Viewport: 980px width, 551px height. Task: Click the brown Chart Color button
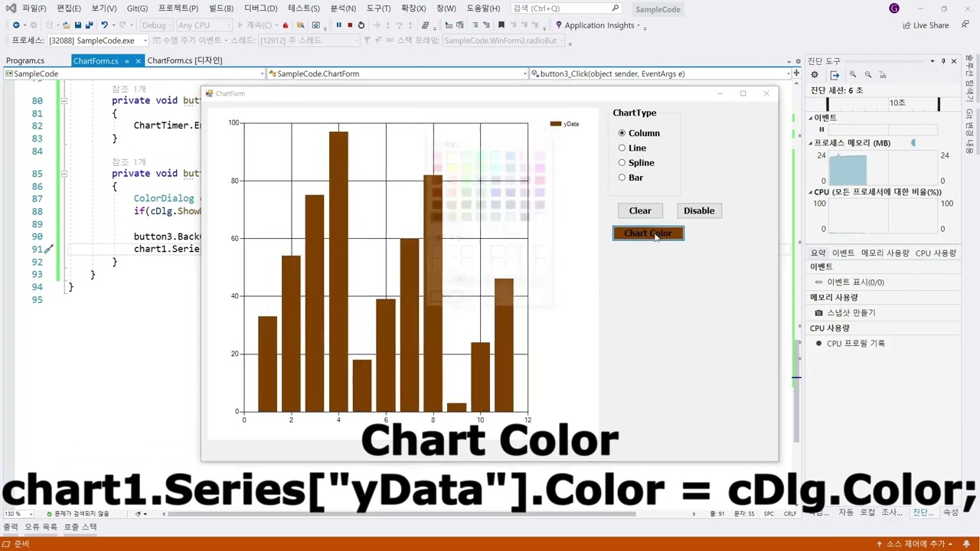point(648,233)
